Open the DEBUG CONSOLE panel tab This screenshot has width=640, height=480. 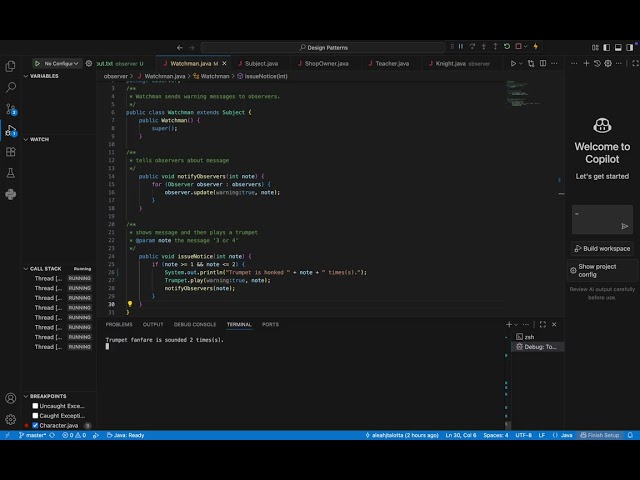[195, 324]
